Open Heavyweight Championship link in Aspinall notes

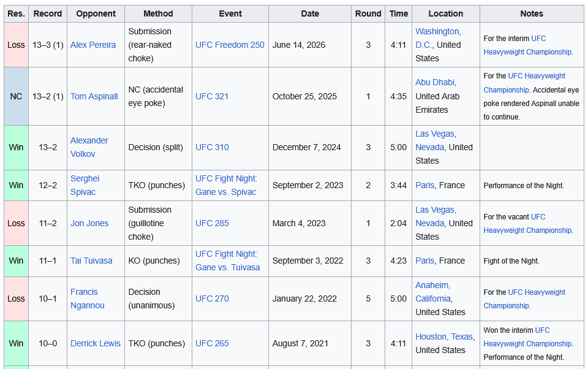[524, 83]
